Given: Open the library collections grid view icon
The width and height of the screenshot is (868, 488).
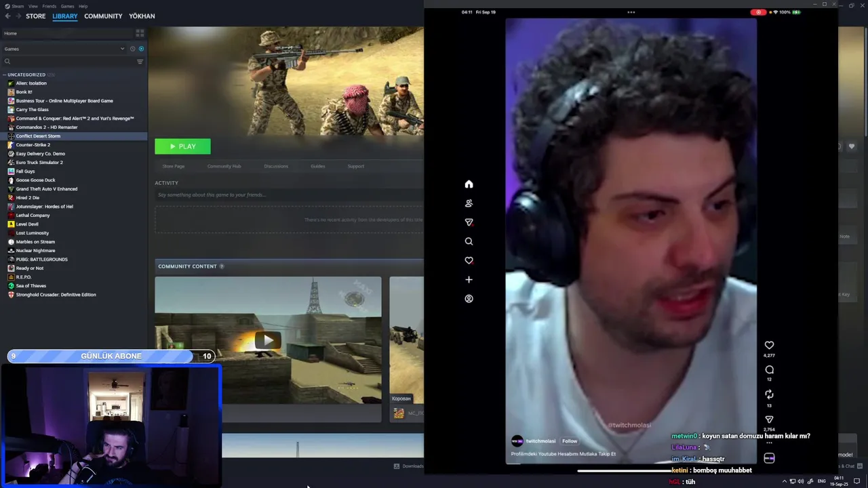Looking at the screenshot, I should (x=140, y=33).
